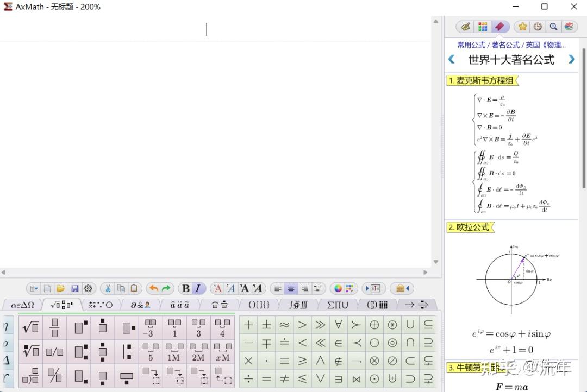Screen dimensions: 587x392
Task: Open the decimal-point alignment button
Action: (x=318, y=288)
